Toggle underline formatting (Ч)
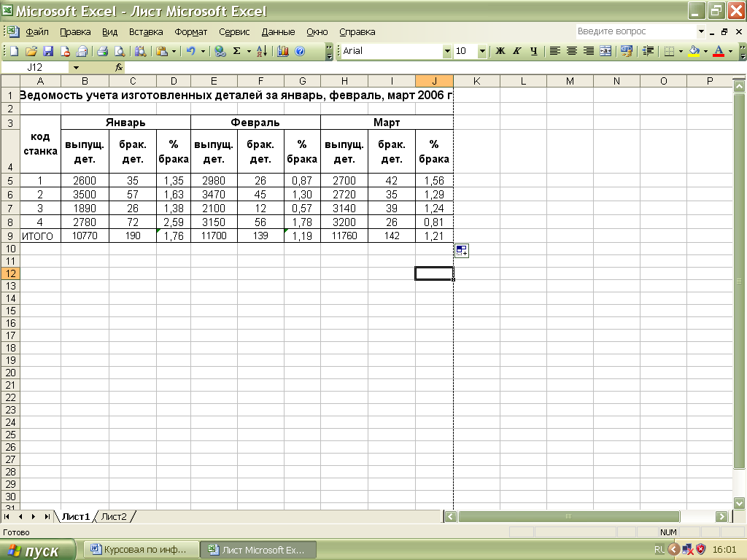Viewport: 747px width, 560px height. point(533,51)
